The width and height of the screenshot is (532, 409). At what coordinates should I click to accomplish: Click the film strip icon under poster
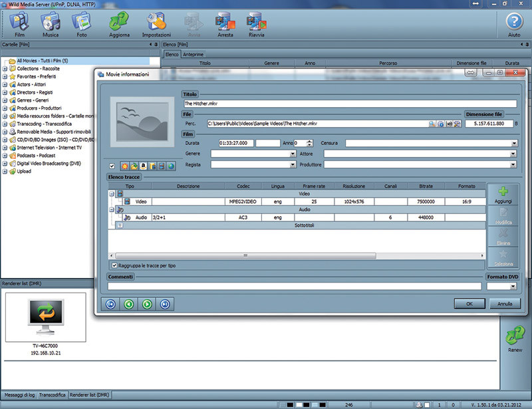[162, 166]
